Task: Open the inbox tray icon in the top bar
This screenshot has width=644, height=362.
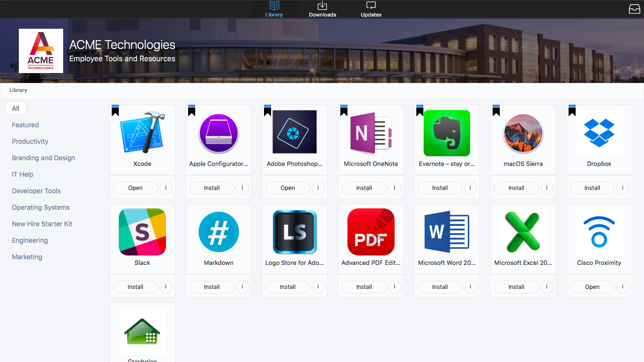Action: (635, 9)
